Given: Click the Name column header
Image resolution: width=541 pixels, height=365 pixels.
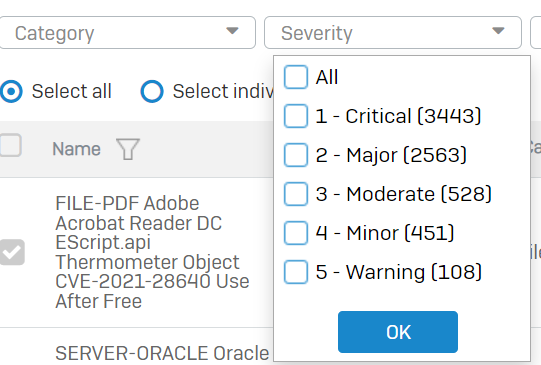Looking at the screenshot, I should (x=77, y=149).
